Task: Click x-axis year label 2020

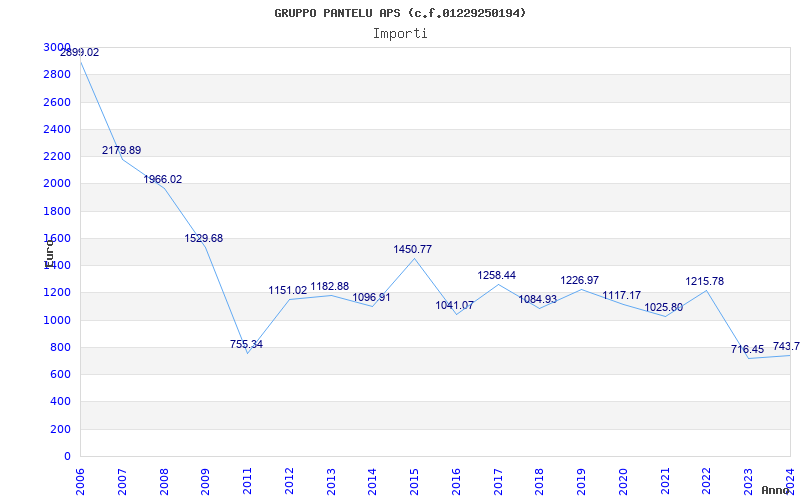Action: coord(623,482)
